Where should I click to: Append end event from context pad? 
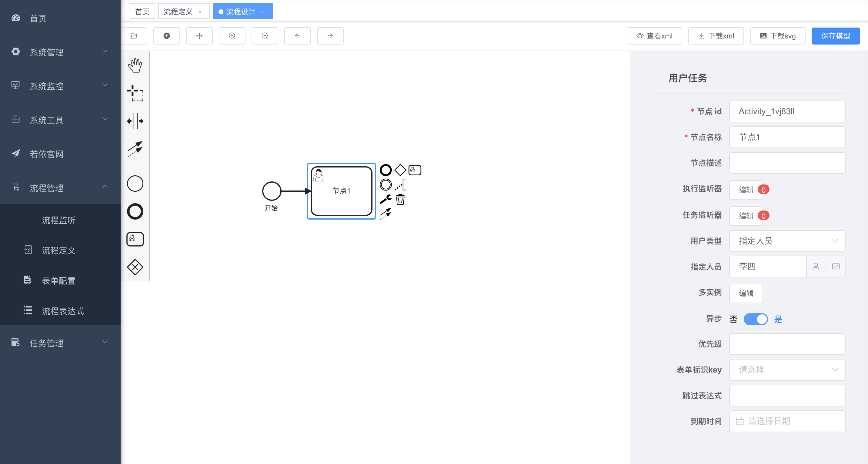tap(386, 170)
